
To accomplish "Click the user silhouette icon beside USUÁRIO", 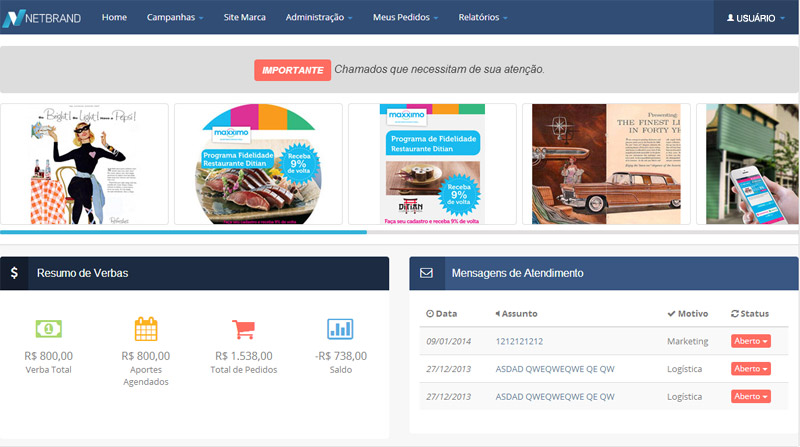I will click(x=730, y=18).
